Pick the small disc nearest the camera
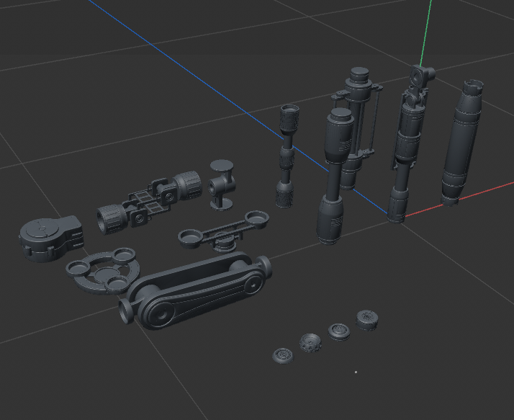The width and height of the screenshot is (514, 420). pos(283,356)
